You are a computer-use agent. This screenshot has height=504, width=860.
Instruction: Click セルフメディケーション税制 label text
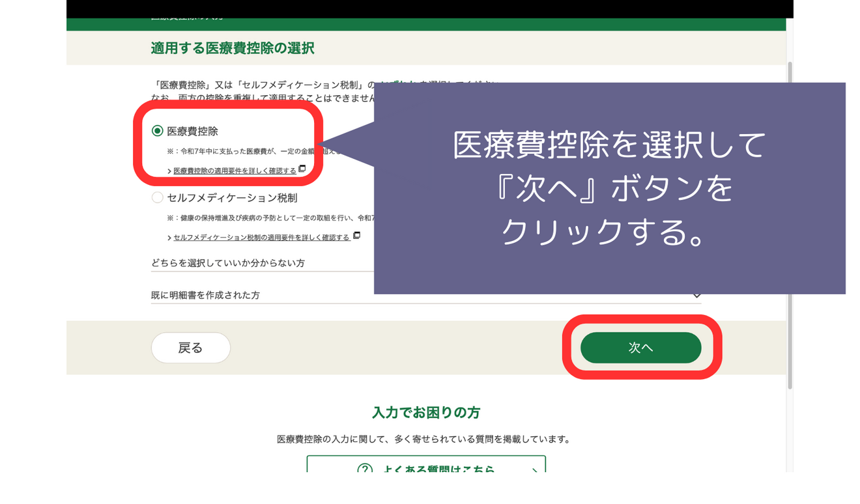[232, 197]
